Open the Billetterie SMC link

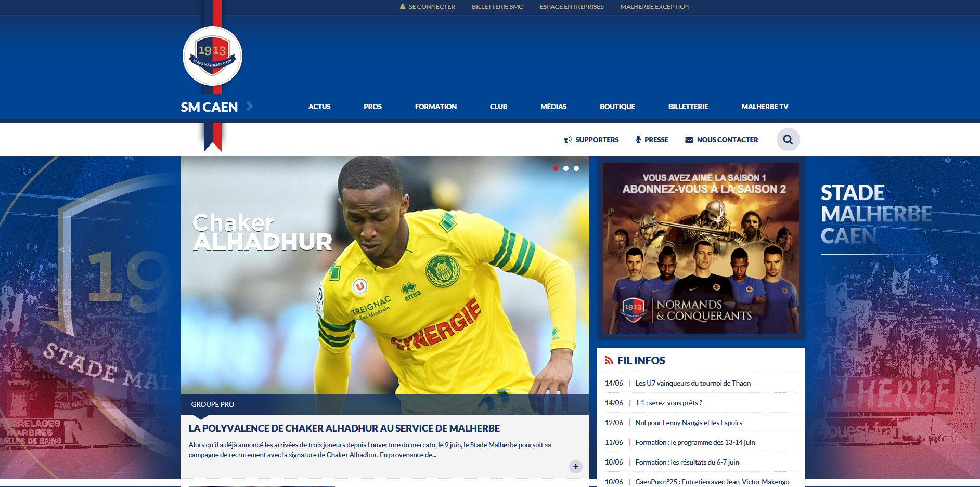click(x=497, y=7)
